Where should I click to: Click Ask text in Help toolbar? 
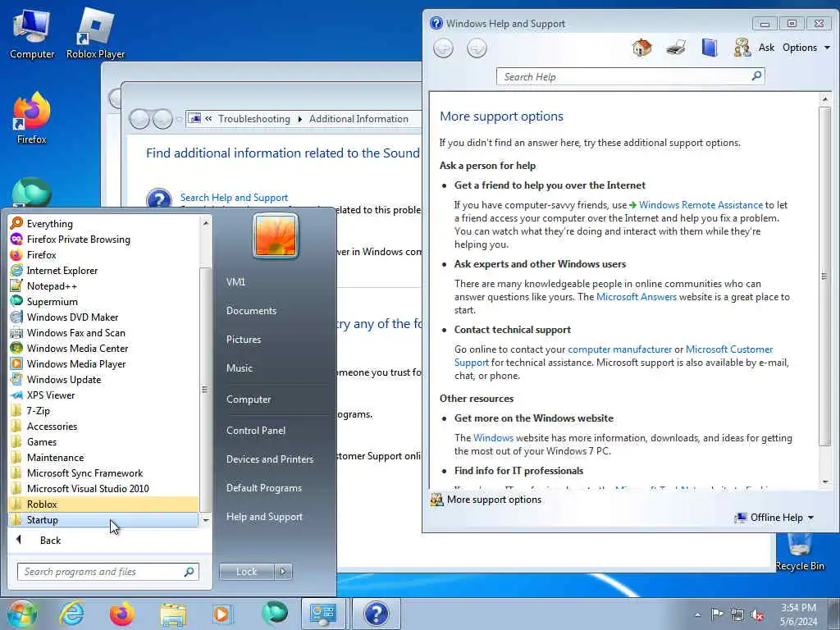[x=767, y=48]
